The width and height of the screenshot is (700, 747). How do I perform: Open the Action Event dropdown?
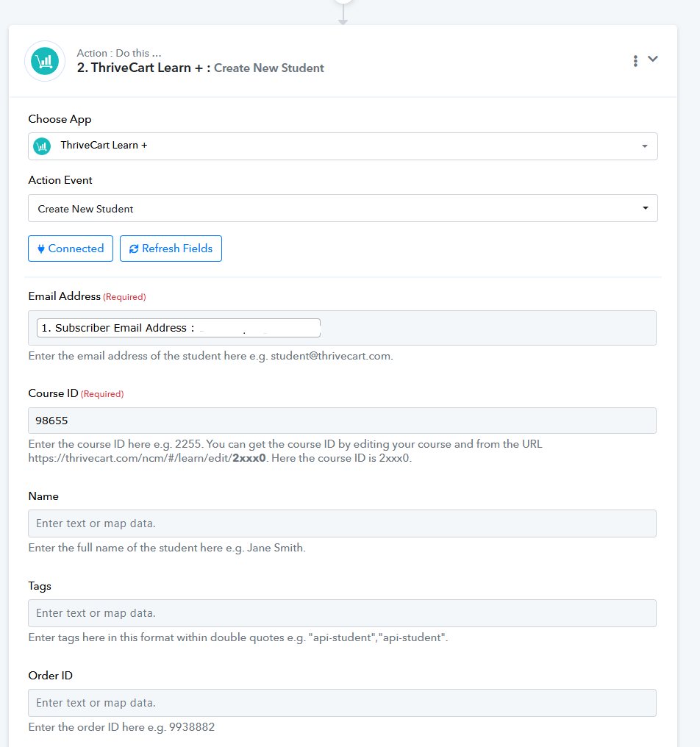pos(343,208)
